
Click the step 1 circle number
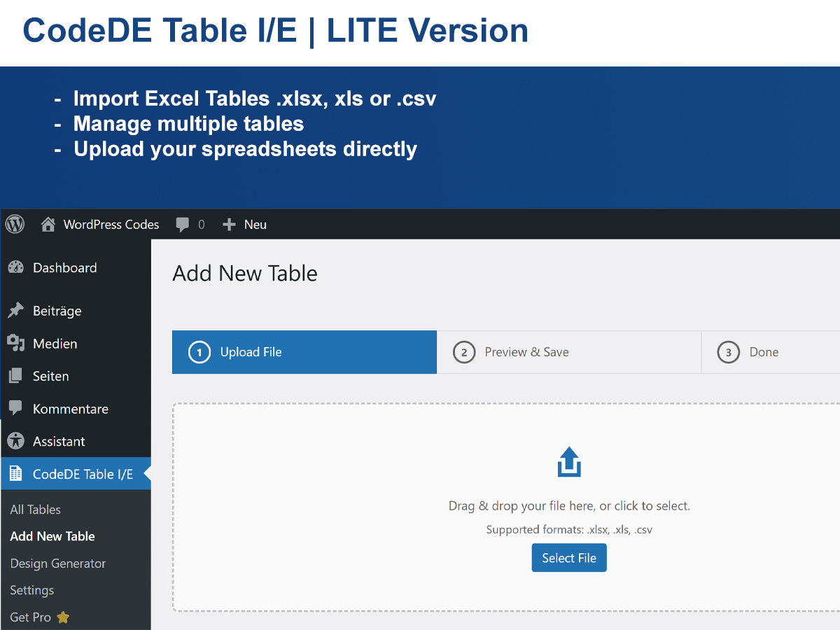point(199,352)
